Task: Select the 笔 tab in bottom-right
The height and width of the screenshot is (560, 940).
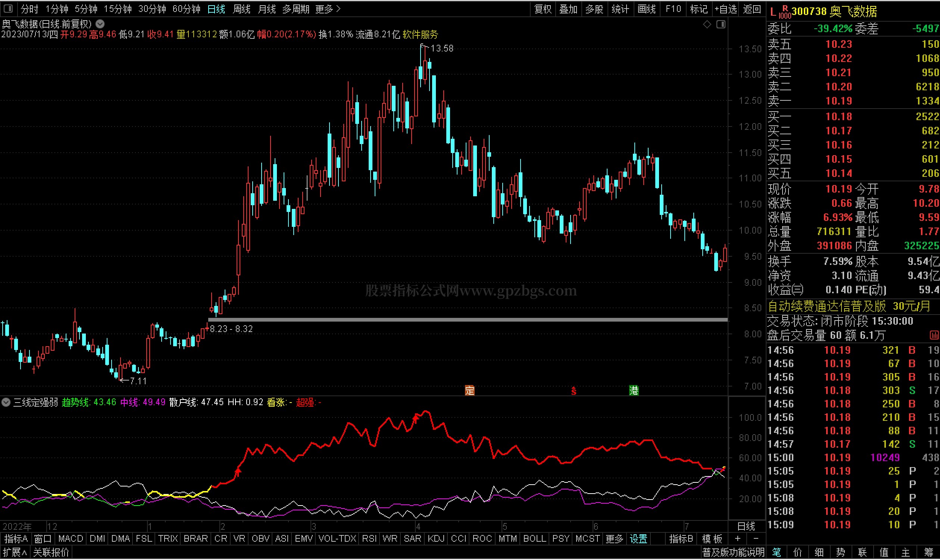Action: (776, 553)
